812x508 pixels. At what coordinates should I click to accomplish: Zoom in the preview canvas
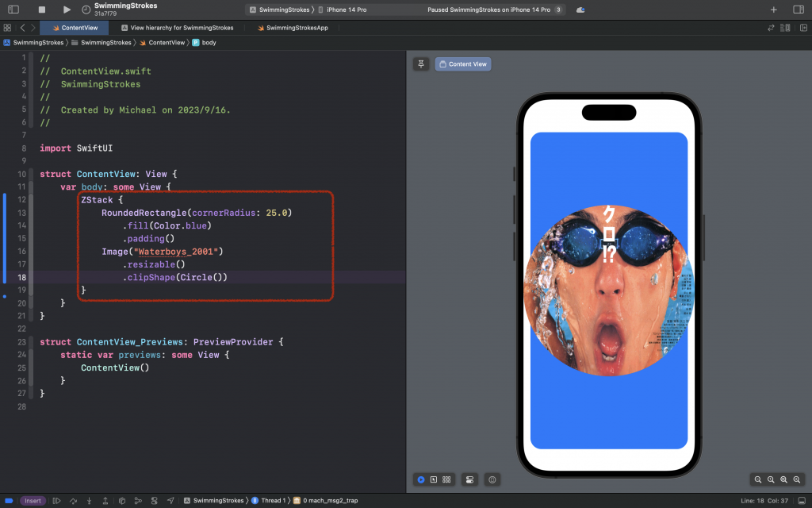796,479
